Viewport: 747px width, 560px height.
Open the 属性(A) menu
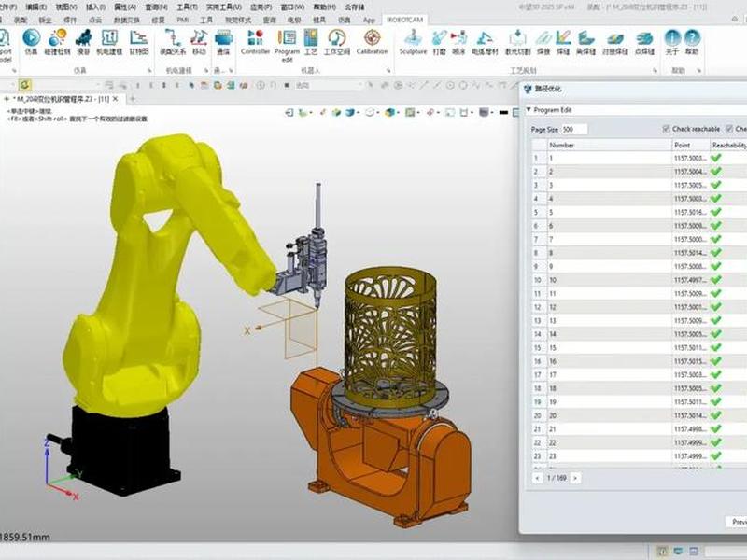click(x=125, y=7)
